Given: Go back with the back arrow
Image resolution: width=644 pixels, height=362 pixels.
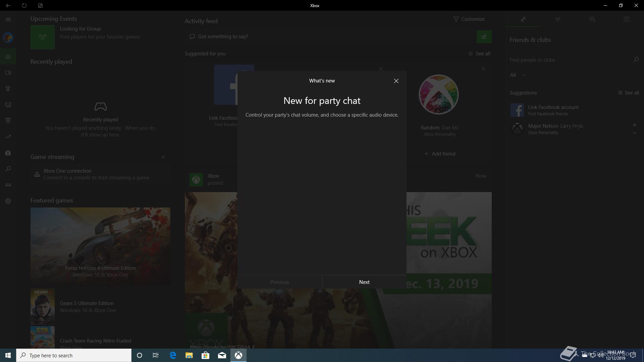Looking at the screenshot, I should (8, 5).
